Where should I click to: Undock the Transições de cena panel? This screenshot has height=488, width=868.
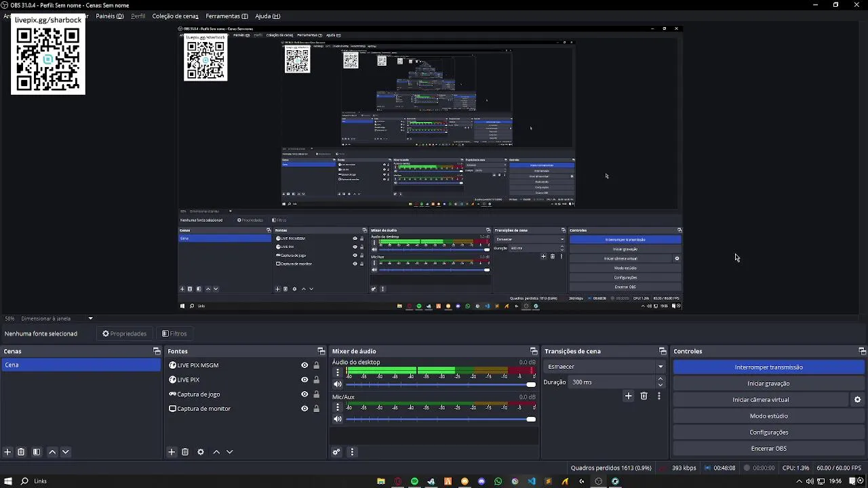(663, 351)
